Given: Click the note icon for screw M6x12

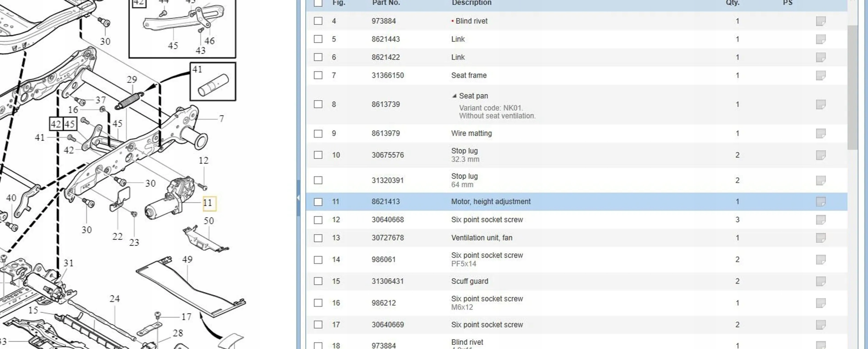Looking at the screenshot, I should [821, 303].
